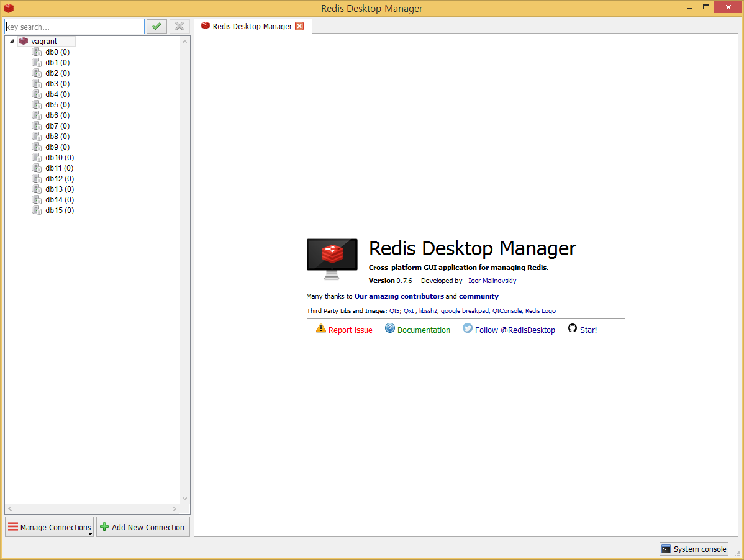Open the community link
Screen dimensions: 744x560
click(478, 296)
